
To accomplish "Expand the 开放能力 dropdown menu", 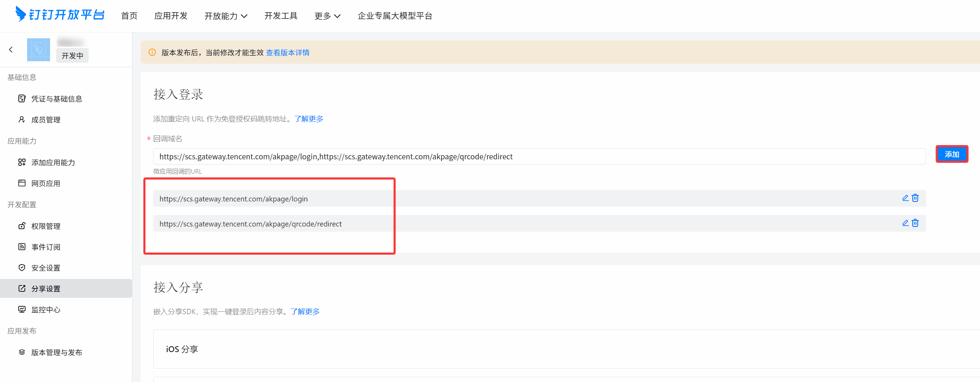I will pyautogui.click(x=226, y=16).
